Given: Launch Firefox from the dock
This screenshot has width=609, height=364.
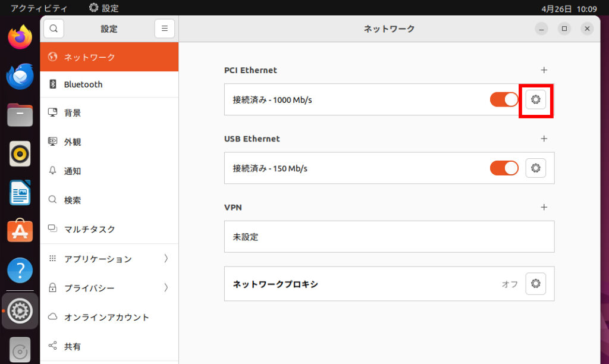Looking at the screenshot, I should tap(20, 37).
